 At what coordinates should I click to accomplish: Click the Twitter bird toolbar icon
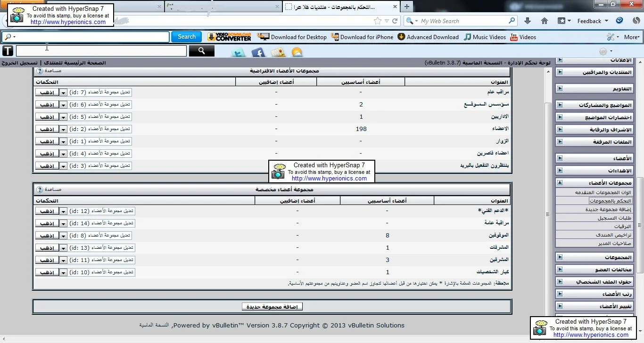[x=238, y=52]
